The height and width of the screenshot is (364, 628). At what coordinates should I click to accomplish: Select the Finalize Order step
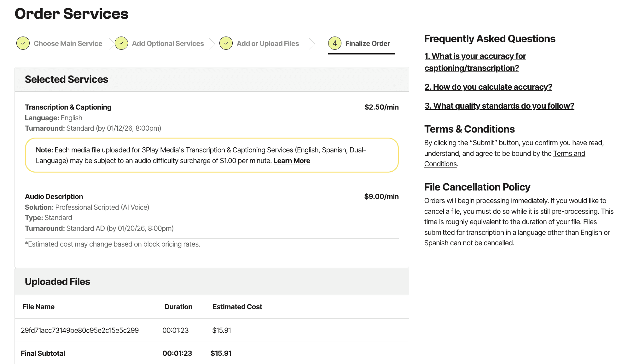coord(368,43)
